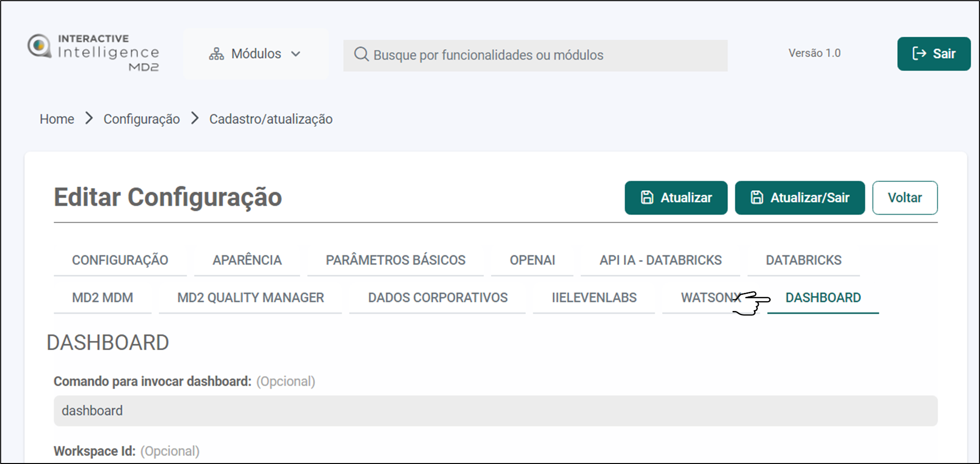Select the PARÂMETROS BÁSICOS tab
Screen dimensions: 980x464
pos(395,260)
